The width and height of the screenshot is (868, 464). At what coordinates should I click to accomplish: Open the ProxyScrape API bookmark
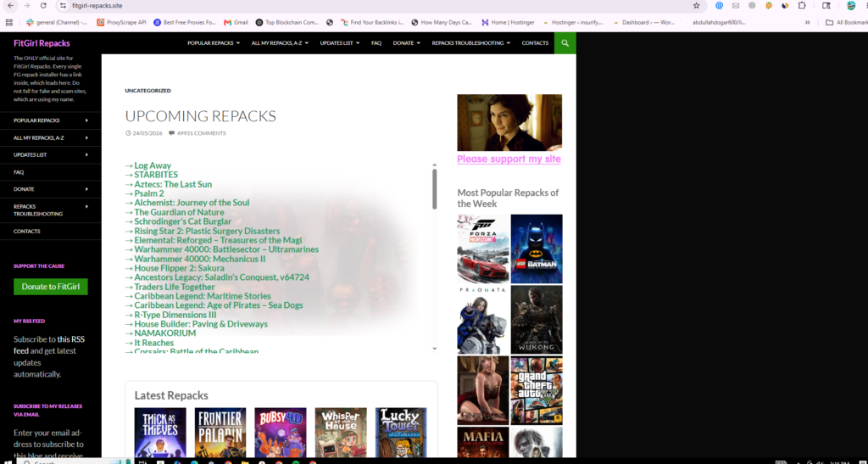coord(121,23)
